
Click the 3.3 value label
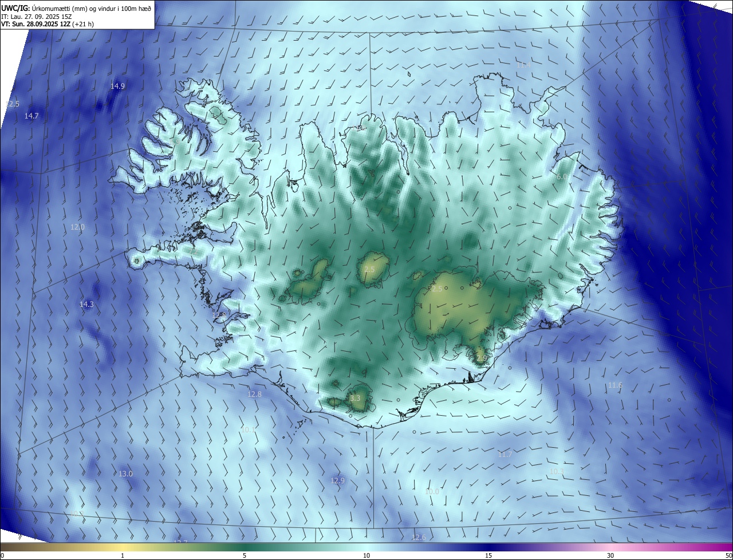click(x=355, y=398)
